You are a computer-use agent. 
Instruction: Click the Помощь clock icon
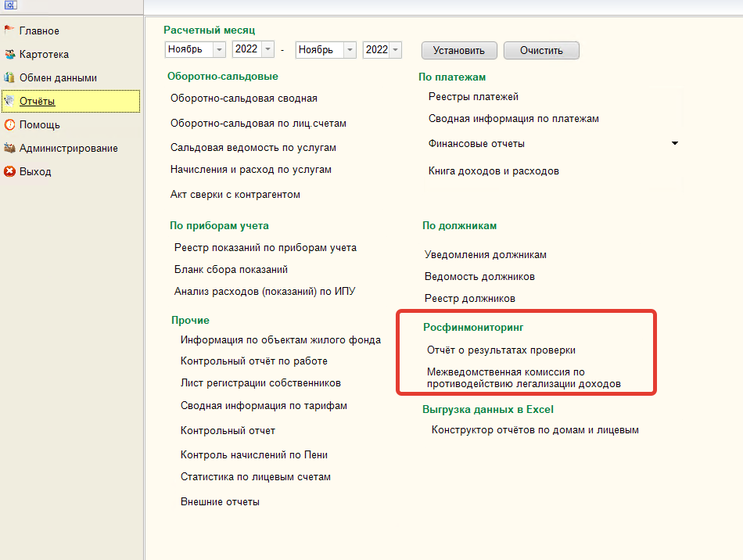(x=9, y=124)
